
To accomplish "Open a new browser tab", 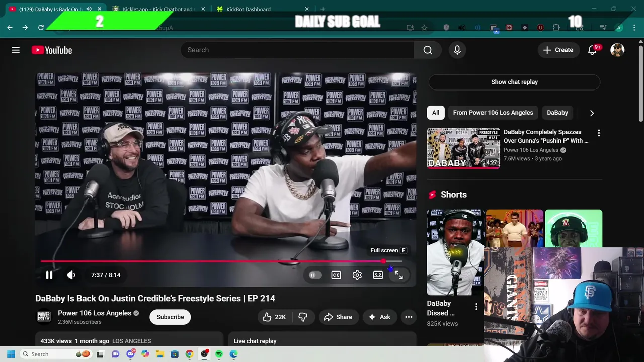I will [x=323, y=9].
